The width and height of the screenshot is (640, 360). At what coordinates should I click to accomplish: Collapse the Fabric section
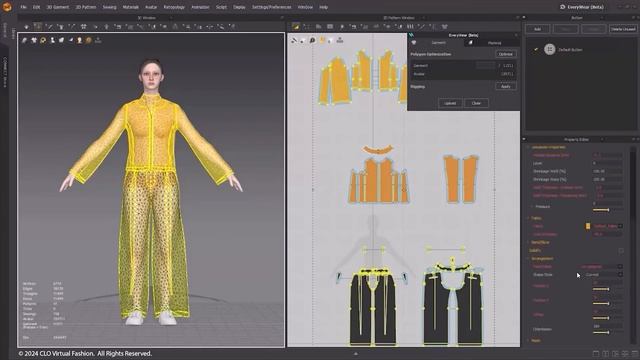coord(528,218)
